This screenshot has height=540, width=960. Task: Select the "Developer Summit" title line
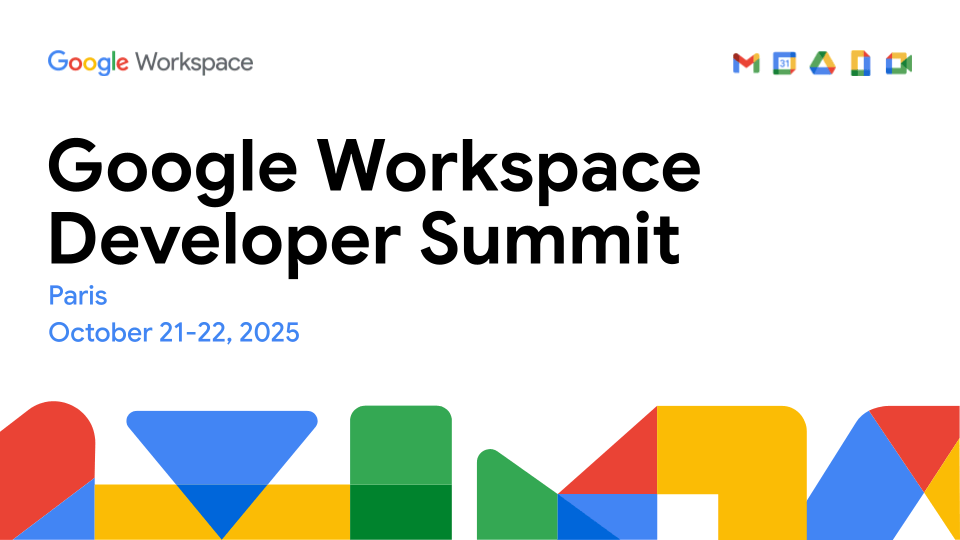point(364,237)
